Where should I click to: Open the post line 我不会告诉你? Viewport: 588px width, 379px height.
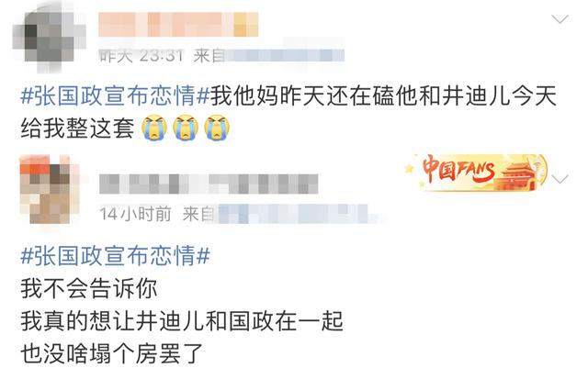pyautogui.click(x=89, y=288)
